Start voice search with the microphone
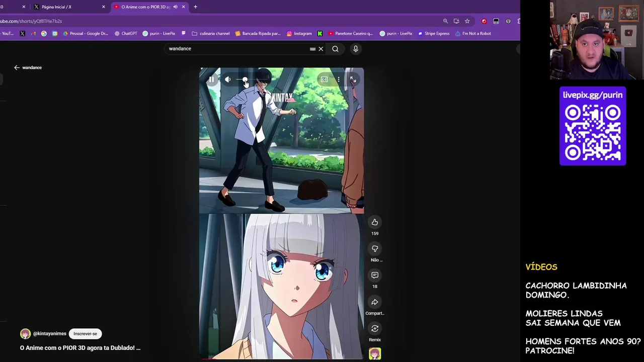Viewport: 644px width, 362px height. click(356, 49)
